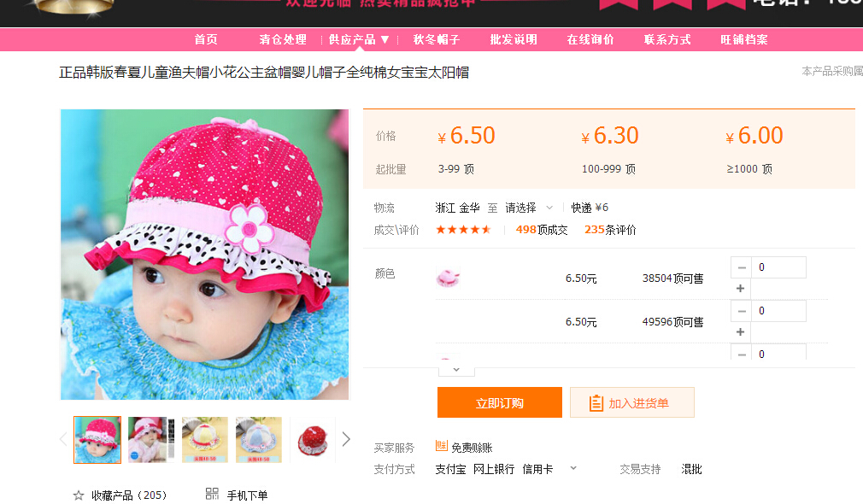Image resolution: width=863 pixels, height=504 pixels.
Task: Open the 清仓处理 menu item
Action: [x=283, y=39]
